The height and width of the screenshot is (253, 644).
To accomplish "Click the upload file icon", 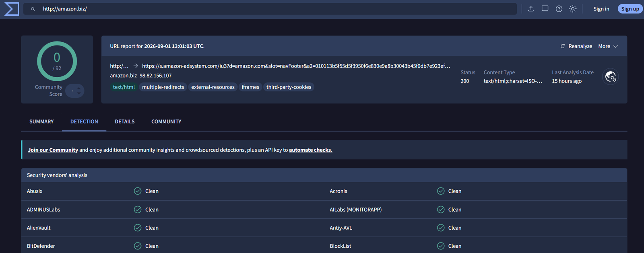I will [x=531, y=9].
